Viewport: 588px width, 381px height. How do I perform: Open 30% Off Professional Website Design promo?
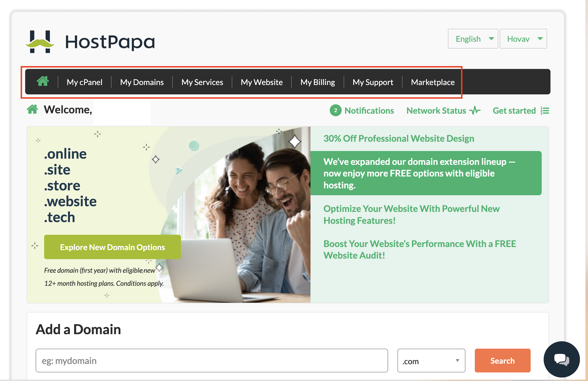pyautogui.click(x=399, y=138)
